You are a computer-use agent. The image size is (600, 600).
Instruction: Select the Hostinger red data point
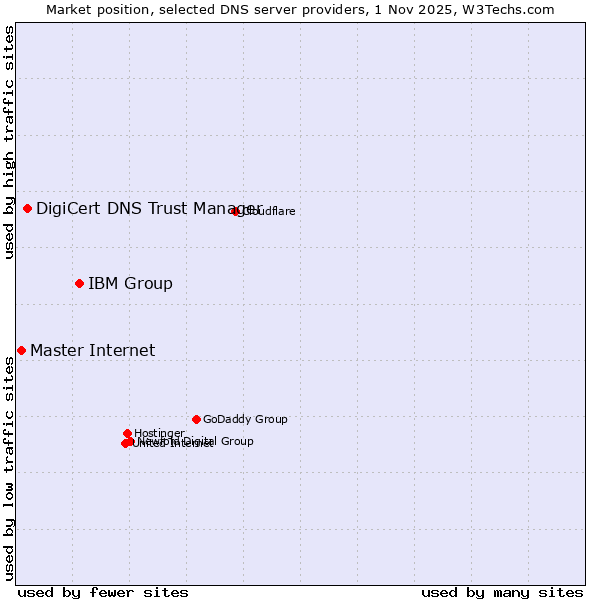click(x=127, y=433)
